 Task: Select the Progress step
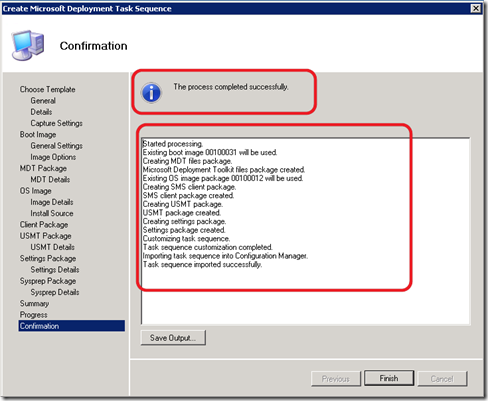pos(33,315)
